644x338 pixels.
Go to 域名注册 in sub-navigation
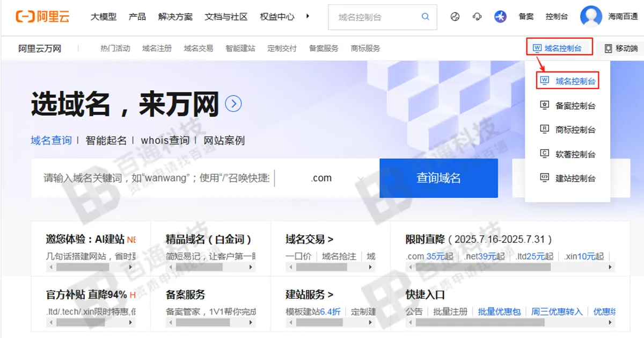157,48
